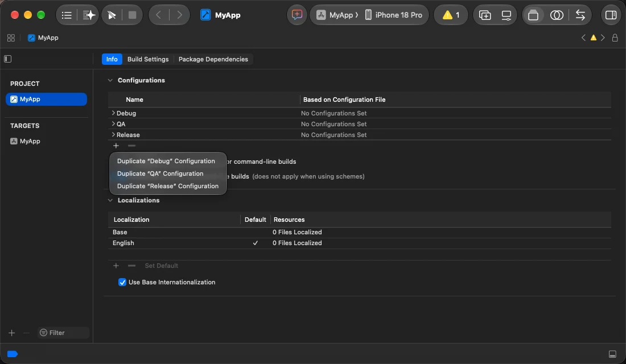
Task: Expand the Debug configuration row
Action: point(113,113)
